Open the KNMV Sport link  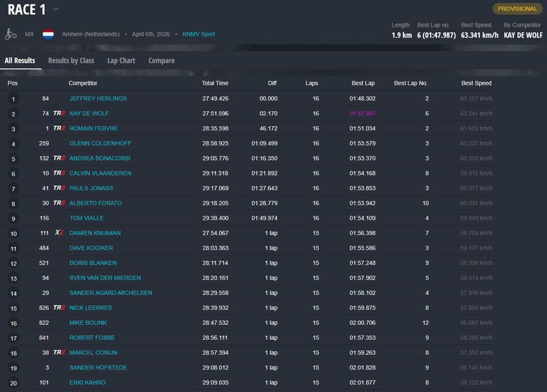(198, 34)
